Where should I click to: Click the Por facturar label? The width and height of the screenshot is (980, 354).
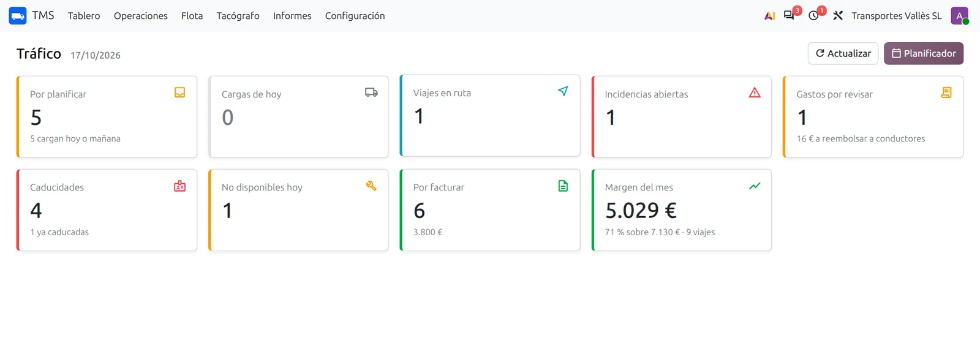[439, 187]
